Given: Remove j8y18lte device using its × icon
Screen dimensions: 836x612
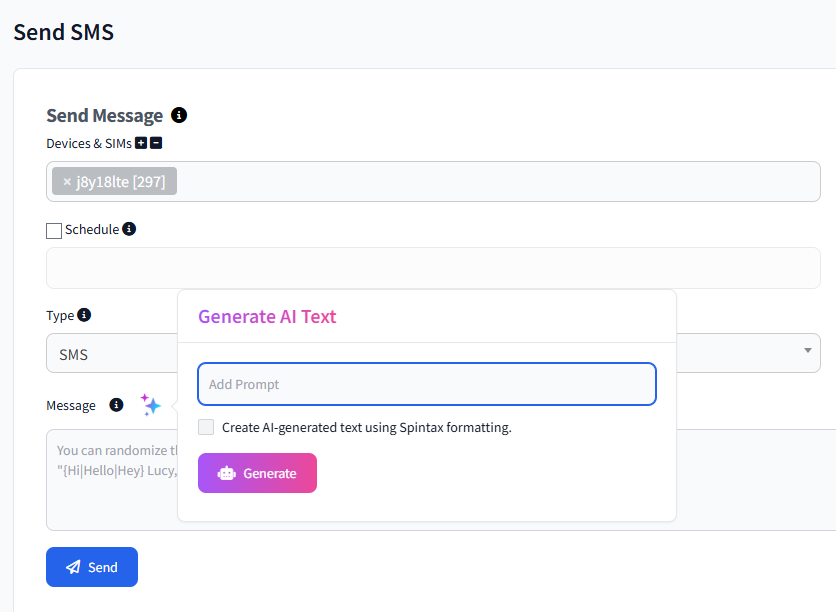Looking at the screenshot, I should (65, 181).
